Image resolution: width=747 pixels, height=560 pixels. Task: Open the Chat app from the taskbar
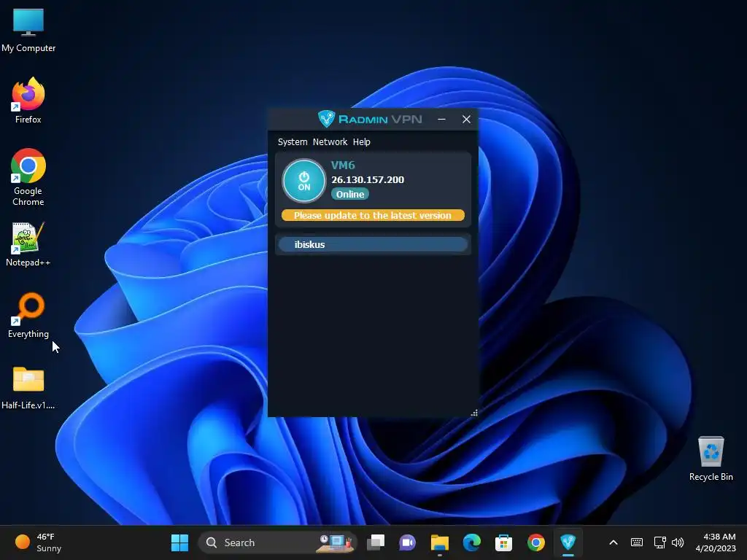pyautogui.click(x=408, y=542)
